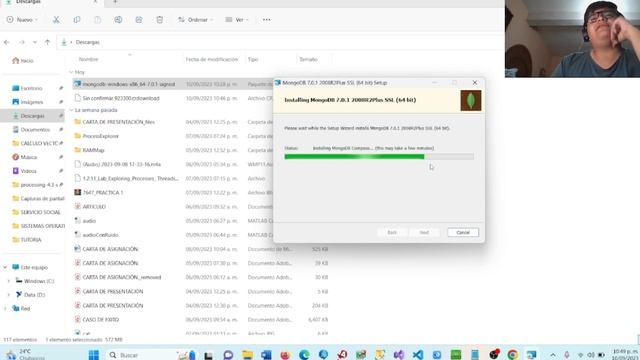Open the Wi-Fi network tray icon

(x=580, y=355)
